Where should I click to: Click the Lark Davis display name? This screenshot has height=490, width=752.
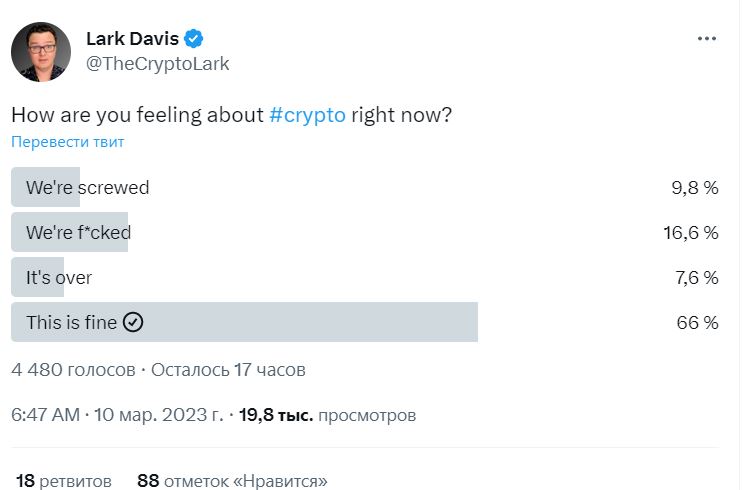click(132, 39)
